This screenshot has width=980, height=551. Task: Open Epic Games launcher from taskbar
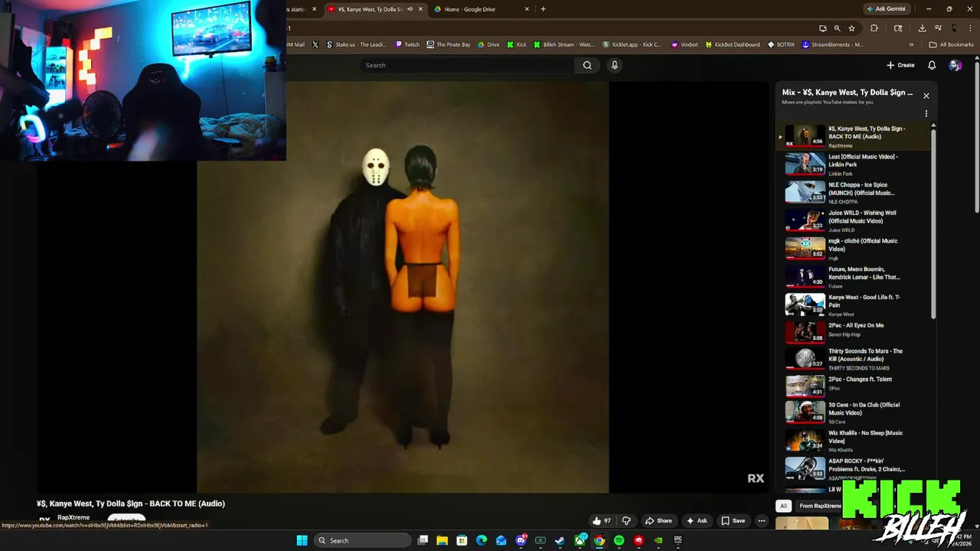tap(678, 540)
